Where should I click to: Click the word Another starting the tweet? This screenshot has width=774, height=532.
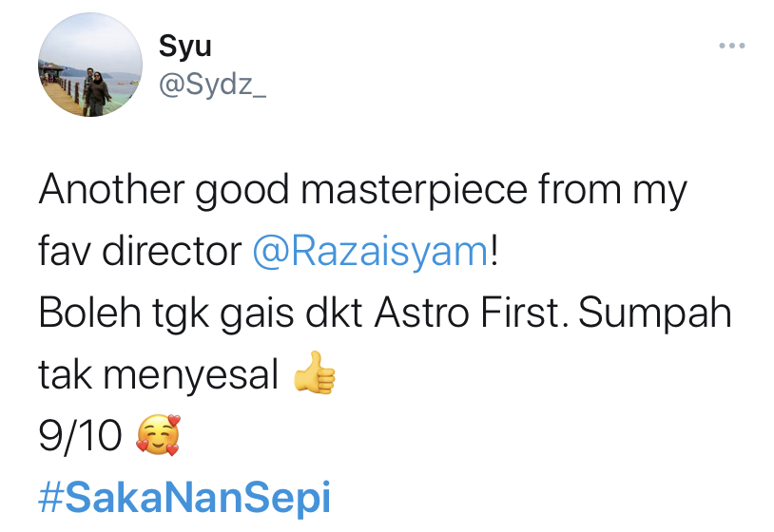(x=111, y=190)
